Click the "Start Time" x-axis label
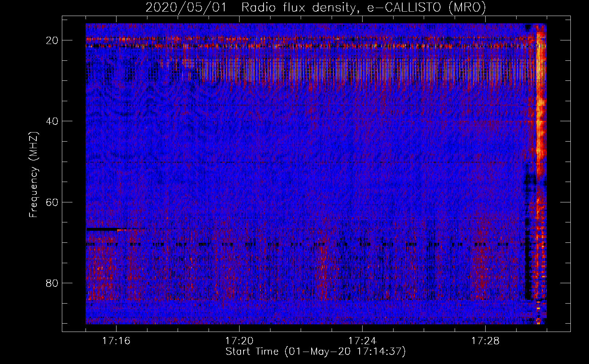The width and height of the screenshot is (589, 364). click(252, 352)
